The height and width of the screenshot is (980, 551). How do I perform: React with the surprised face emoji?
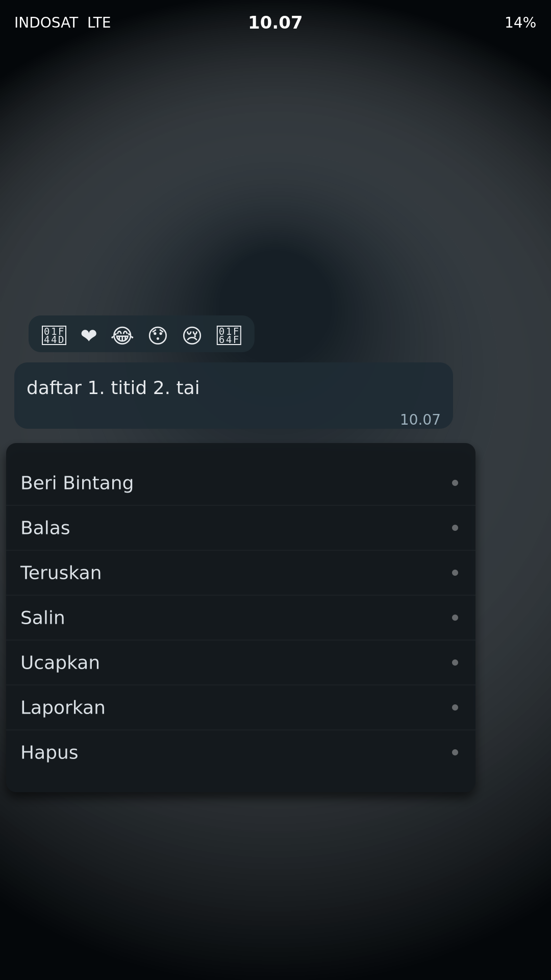(158, 335)
